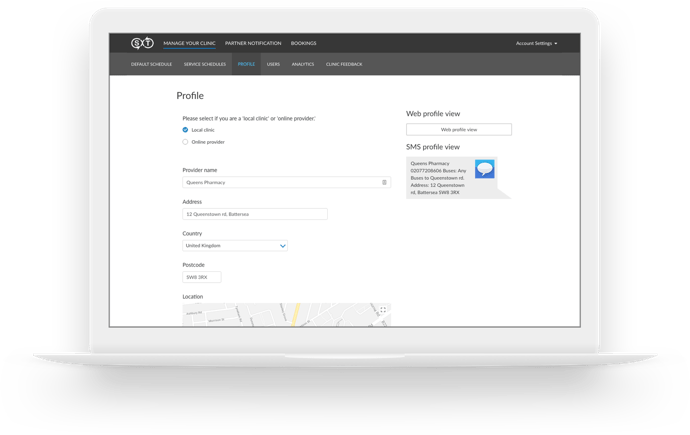Switch to the Service Schedules tab

[x=205, y=64]
